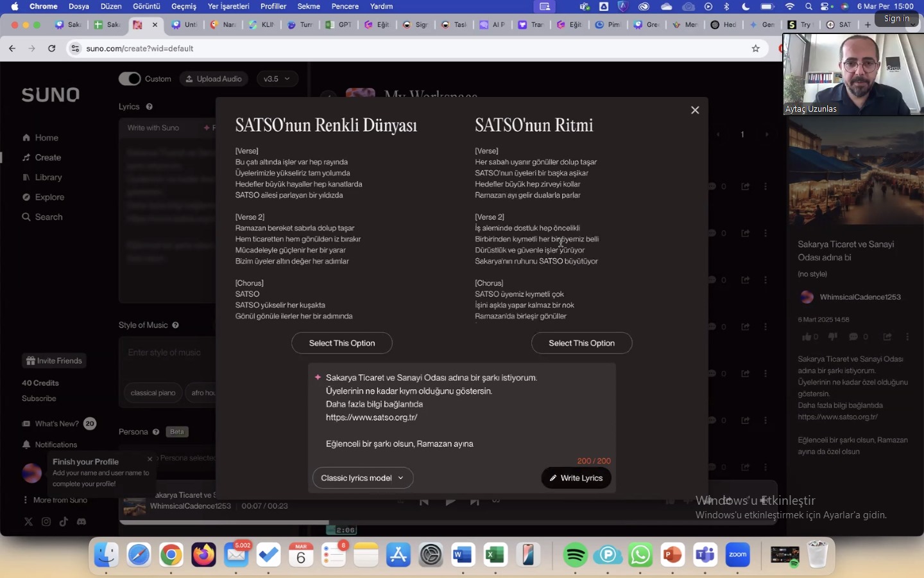Click the lyrics prompt text field

point(462,410)
